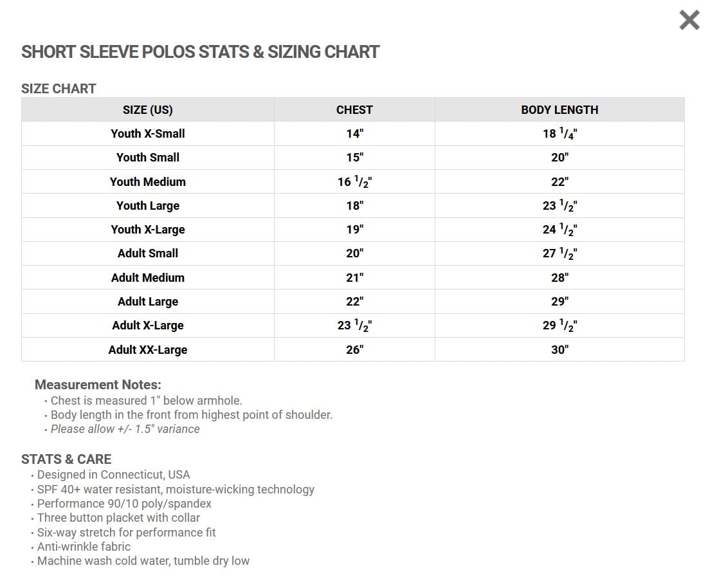Click the Youth X-Large size cell

148,230
